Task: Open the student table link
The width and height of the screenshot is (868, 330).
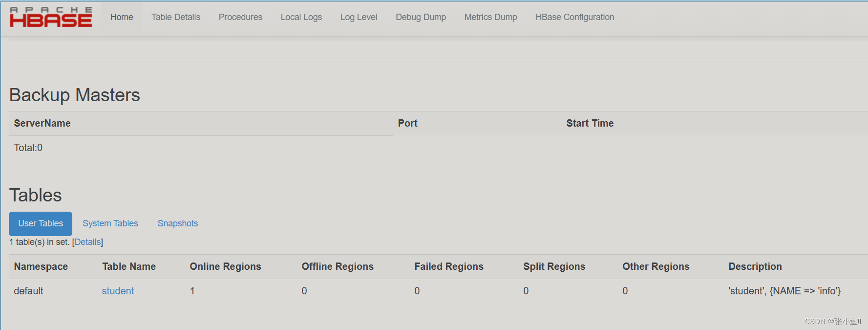Action: pos(117,290)
